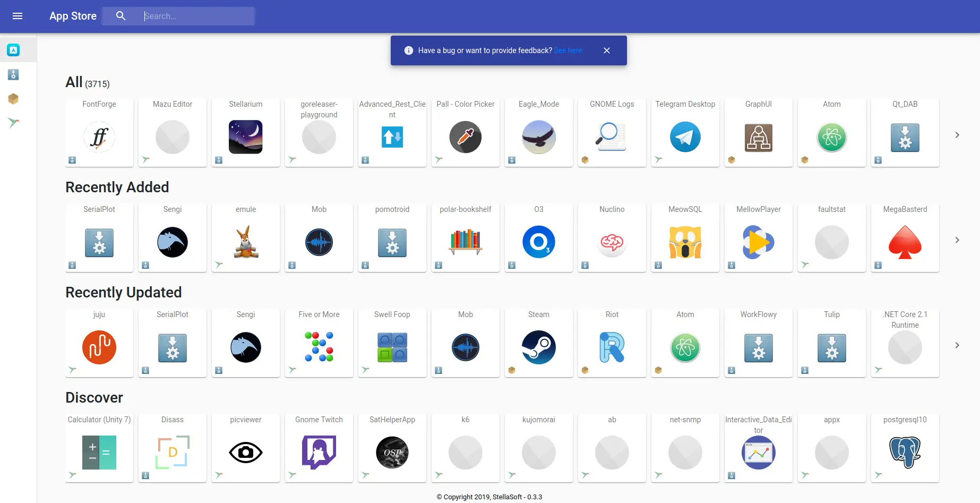The image size is (980, 503).
Task: Open the Telegram Desktop app icon
Action: (x=685, y=137)
